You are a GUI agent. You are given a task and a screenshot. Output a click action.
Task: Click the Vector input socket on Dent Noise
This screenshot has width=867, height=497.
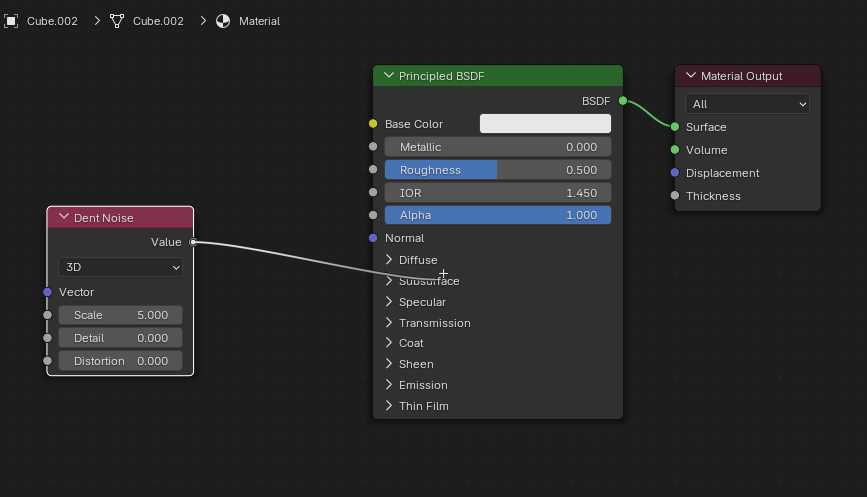[48, 292]
